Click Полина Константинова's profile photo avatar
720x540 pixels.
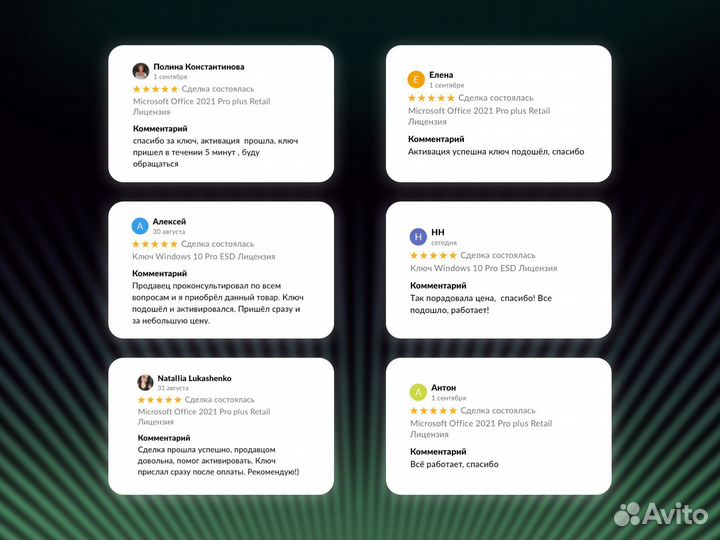point(141,71)
